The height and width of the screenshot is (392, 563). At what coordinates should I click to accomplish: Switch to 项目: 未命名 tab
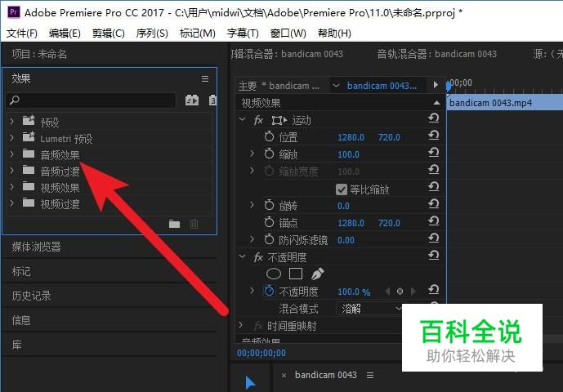point(39,54)
